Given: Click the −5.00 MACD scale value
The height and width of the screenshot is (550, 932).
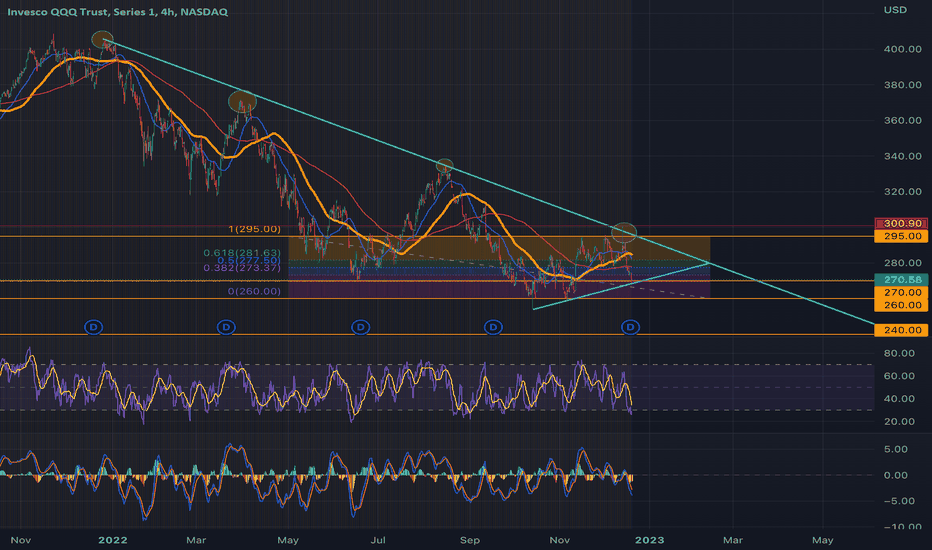Looking at the screenshot, I should (896, 501).
